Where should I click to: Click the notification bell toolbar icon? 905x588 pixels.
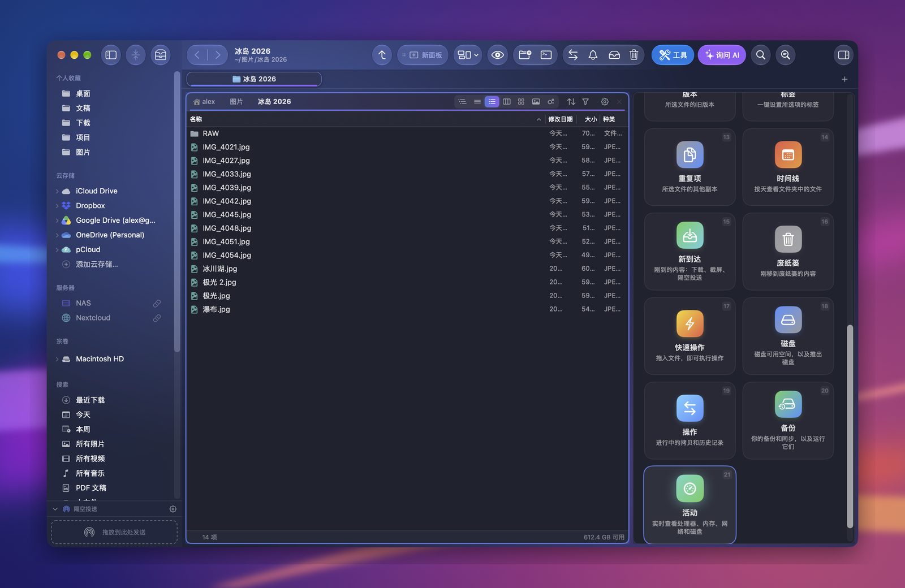pos(593,55)
